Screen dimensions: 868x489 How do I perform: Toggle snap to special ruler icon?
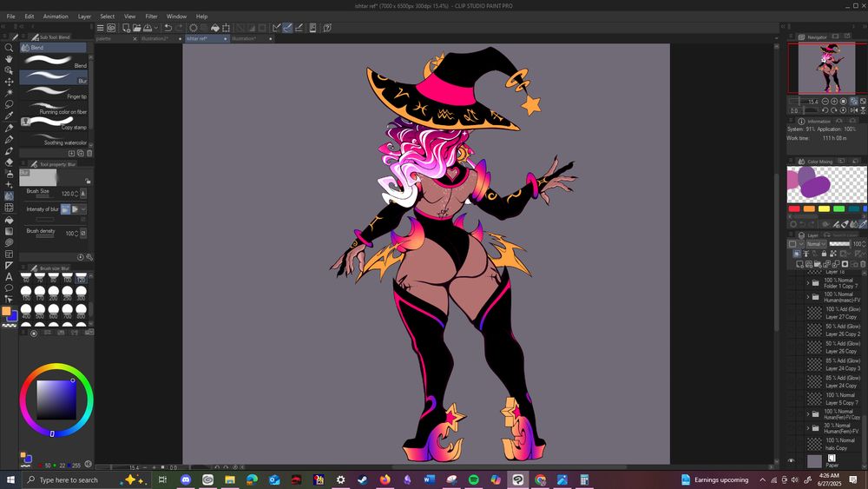287,28
